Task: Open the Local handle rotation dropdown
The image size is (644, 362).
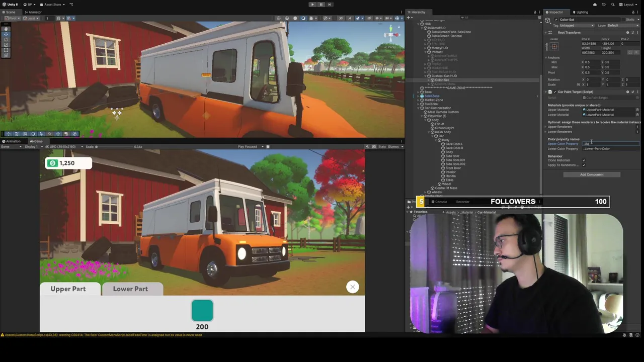Action: point(31,19)
